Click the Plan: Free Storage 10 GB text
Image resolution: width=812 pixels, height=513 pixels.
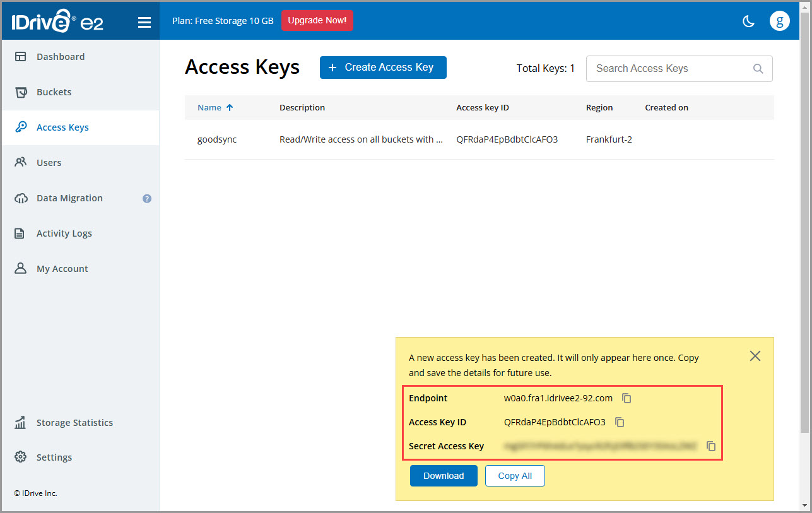[x=223, y=21]
